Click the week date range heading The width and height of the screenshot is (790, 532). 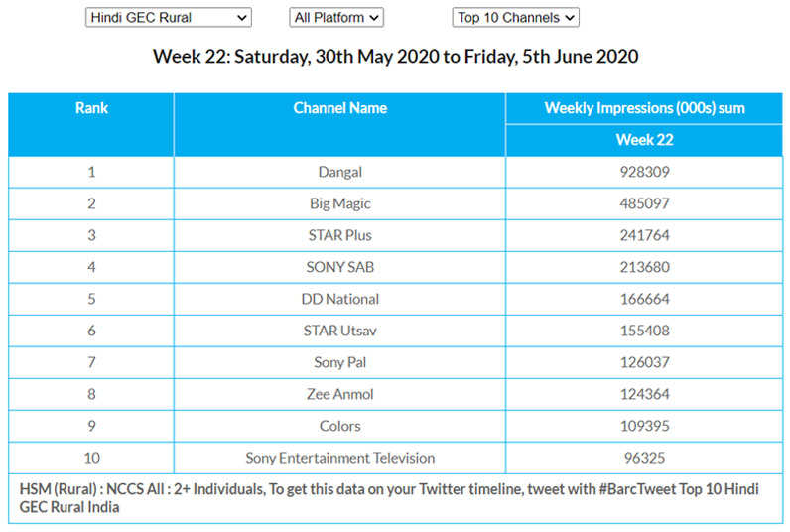click(x=395, y=56)
